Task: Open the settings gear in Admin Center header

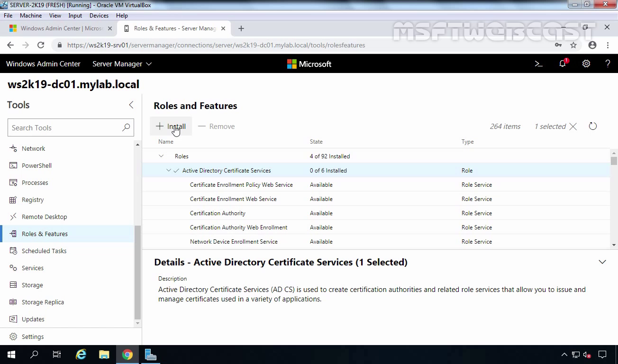Action: [586, 64]
